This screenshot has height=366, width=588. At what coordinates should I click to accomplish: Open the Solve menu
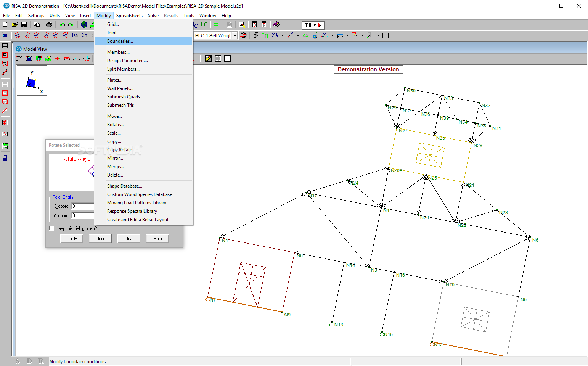[x=153, y=16]
